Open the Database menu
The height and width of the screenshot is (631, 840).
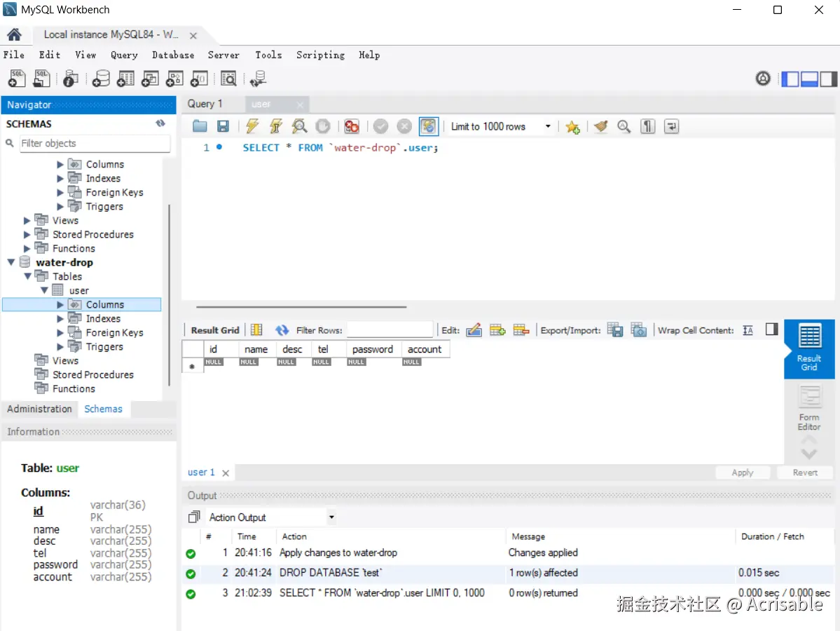[x=173, y=55]
